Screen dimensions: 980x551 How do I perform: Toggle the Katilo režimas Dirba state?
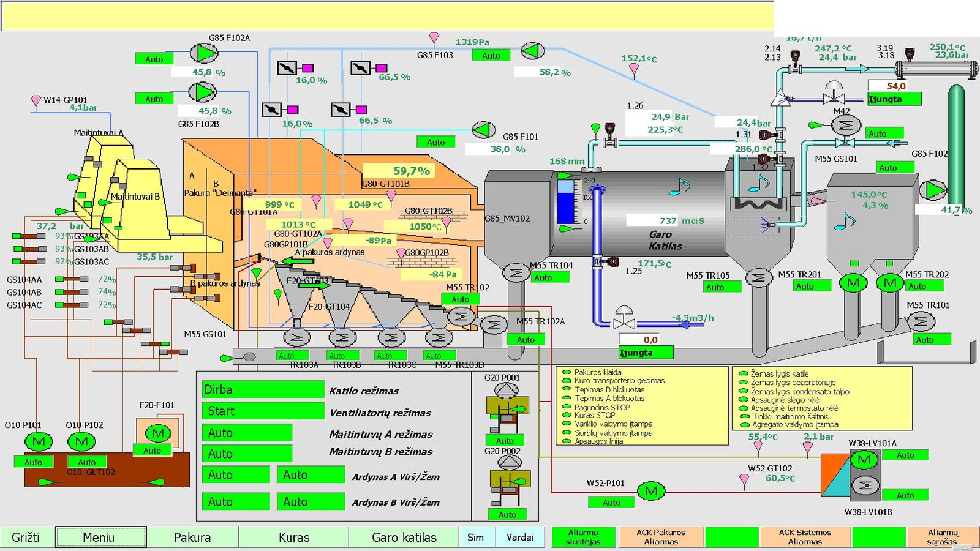tap(263, 389)
